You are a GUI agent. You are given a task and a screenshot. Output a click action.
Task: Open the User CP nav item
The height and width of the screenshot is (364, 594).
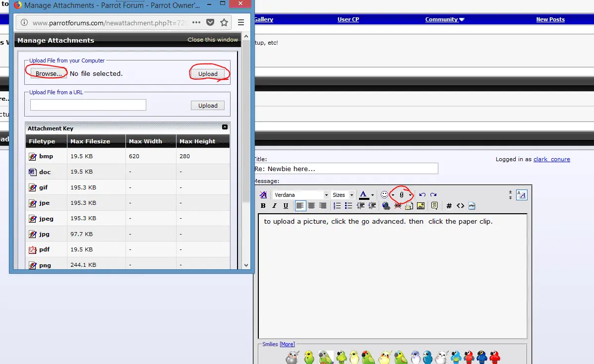[x=348, y=19]
